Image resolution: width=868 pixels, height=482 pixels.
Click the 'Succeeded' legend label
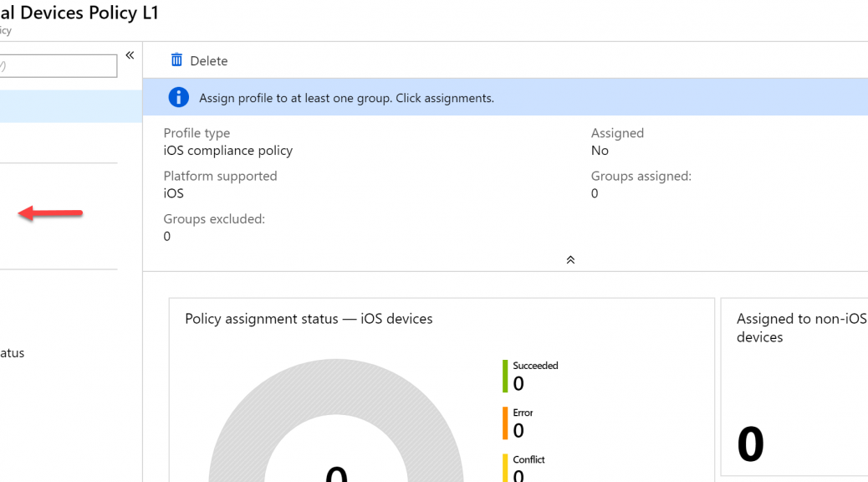click(535, 366)
